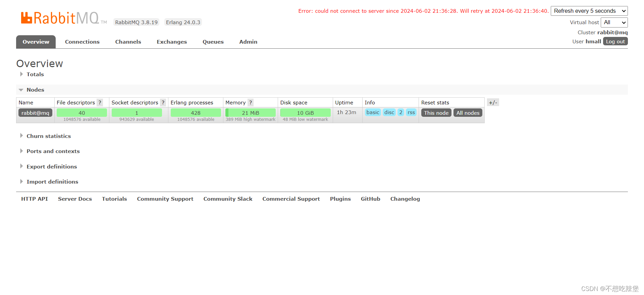Click the disc info tag
The width and height of the screenshot is (644, 295).
[389, 112]
